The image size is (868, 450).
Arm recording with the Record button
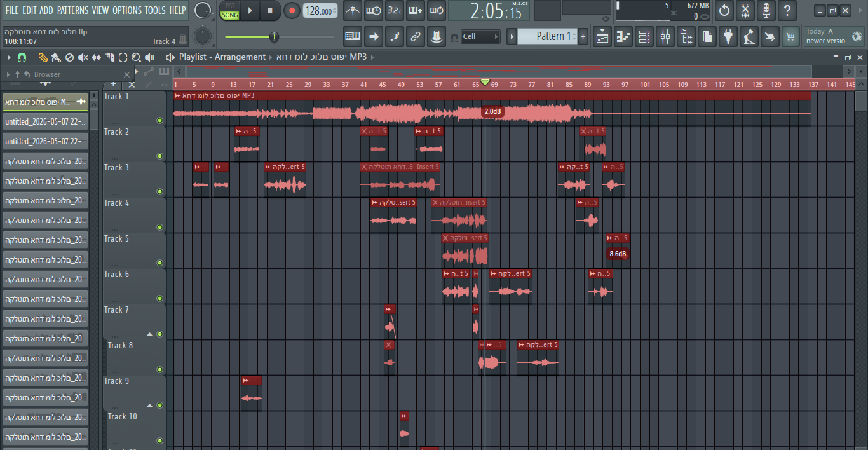click(292, 11)
